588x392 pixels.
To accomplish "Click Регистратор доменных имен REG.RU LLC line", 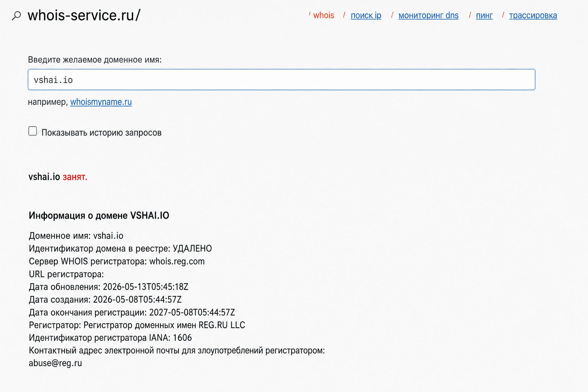I will (x=137, y=325).
